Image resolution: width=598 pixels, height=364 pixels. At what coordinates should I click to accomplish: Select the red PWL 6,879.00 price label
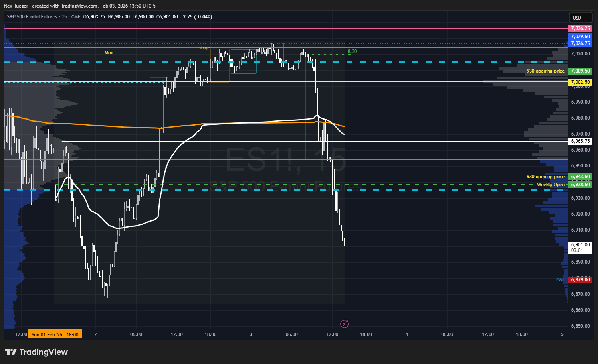click(580, 280)
